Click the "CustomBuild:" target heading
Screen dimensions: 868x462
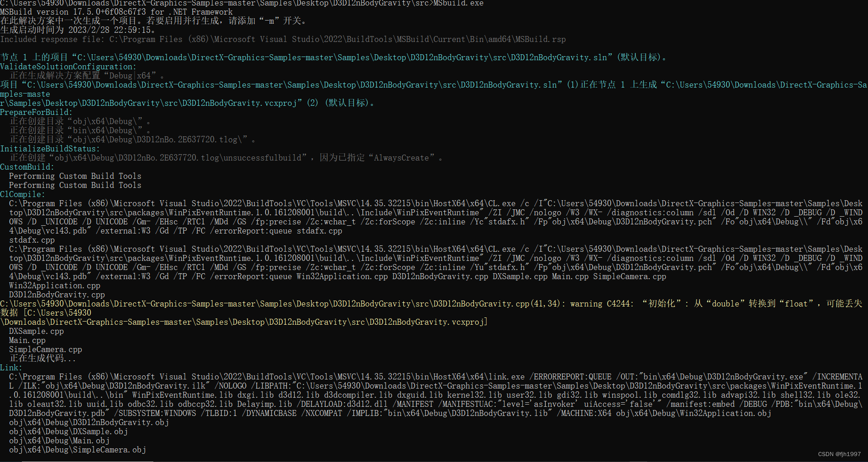click(x=27, y=167)
